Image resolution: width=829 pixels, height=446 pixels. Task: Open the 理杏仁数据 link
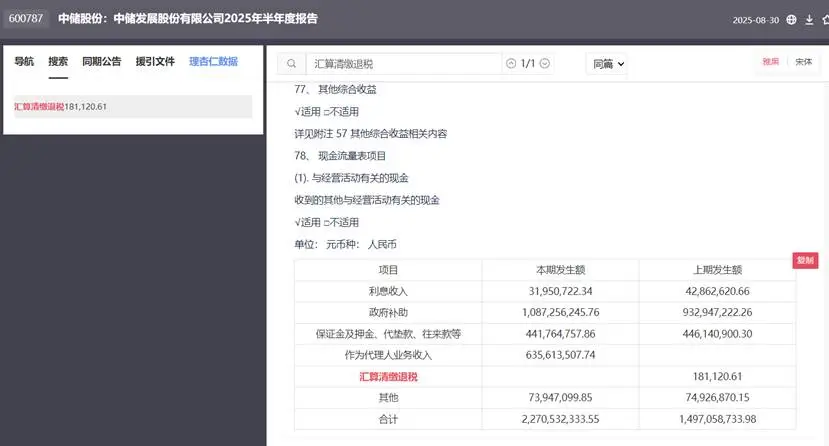[x=214, y=61]
